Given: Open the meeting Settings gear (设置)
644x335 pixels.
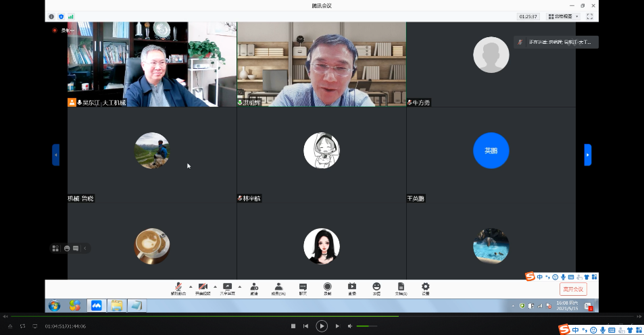Looking at the screenshot, I should pos(425,288).
